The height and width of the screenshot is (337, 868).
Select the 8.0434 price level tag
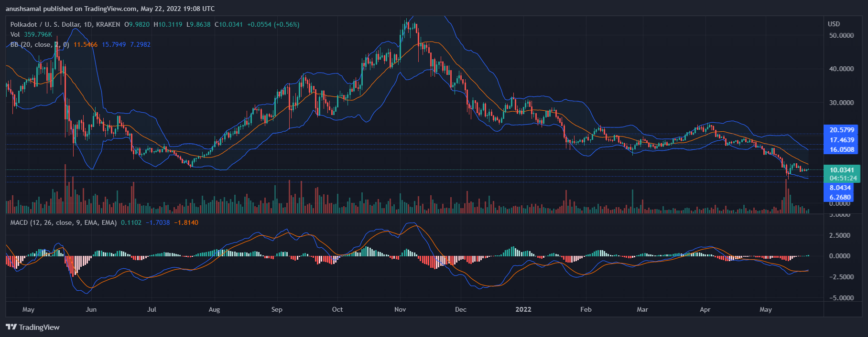840,188
